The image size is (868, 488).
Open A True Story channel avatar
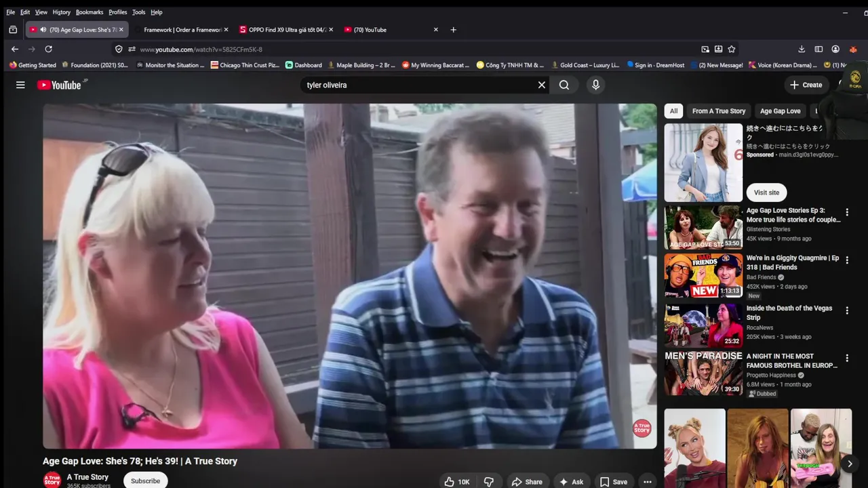tap(52, 481)
